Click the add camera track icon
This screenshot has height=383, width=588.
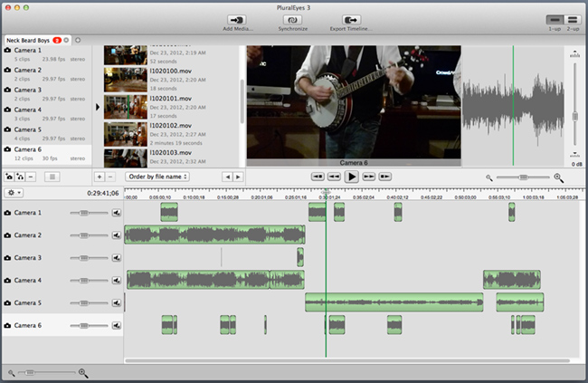[x=10, y=177]
